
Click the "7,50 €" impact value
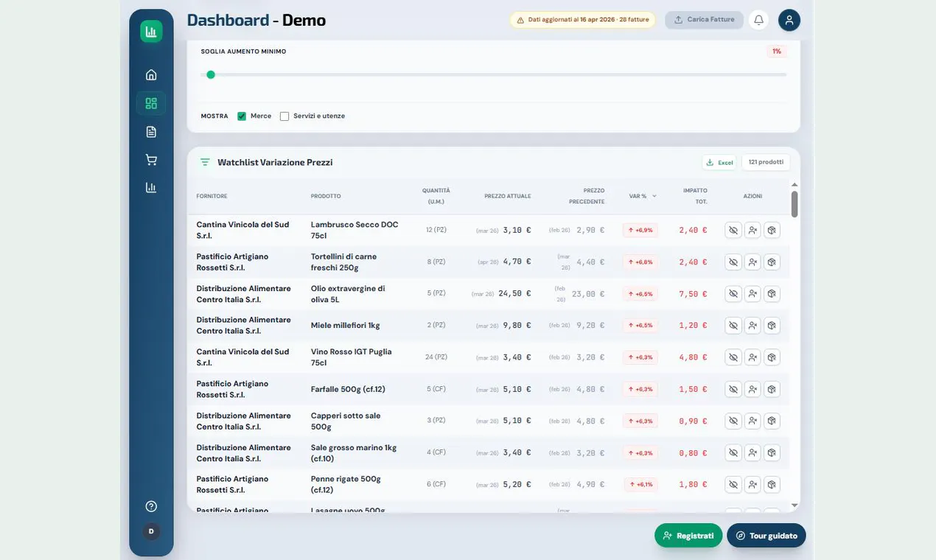click(693, 294)
